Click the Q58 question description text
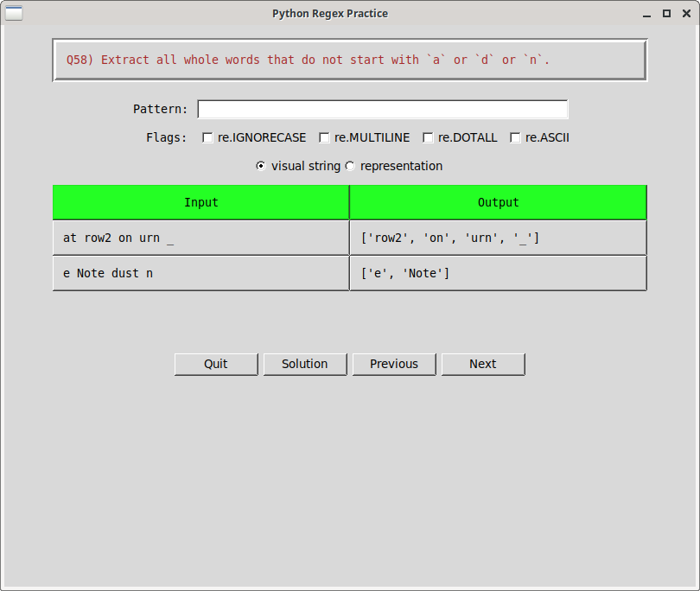The width and height of the screenshot is (700, 591). pyautogui.click(x=308, y=60)
